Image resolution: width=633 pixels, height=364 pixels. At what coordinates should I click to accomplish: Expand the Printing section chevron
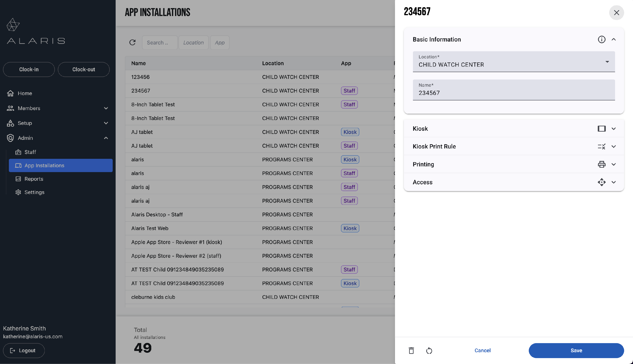(x=614, y=164)
